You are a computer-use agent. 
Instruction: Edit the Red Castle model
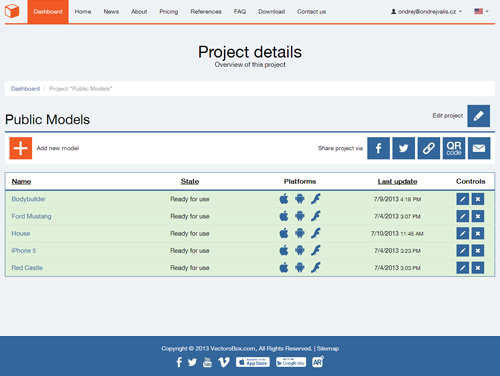[463, 268]
